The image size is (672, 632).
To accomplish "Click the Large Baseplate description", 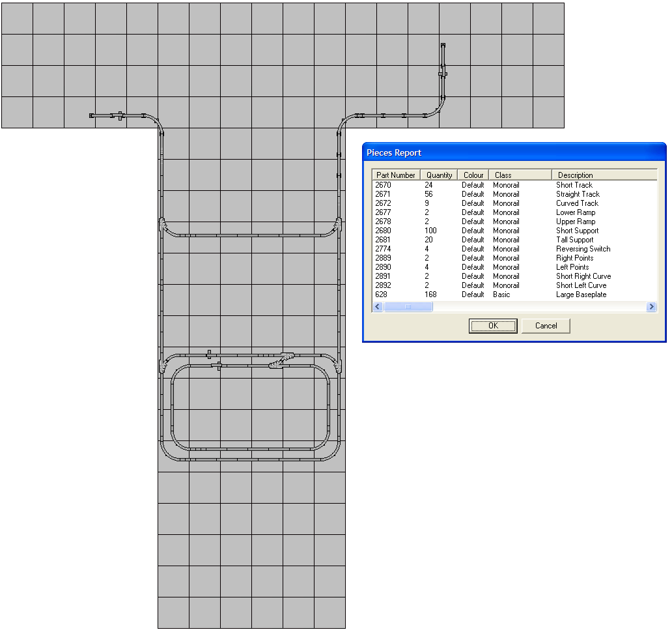I will pyautogui.click(x=581, y=294).
